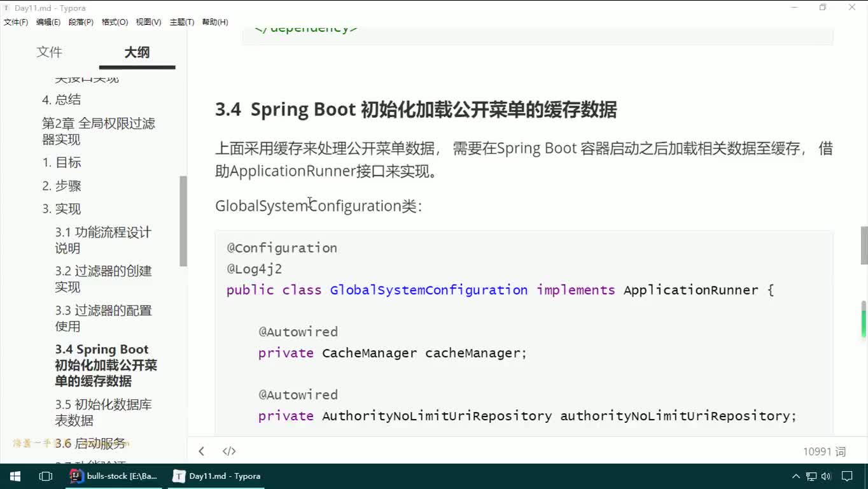
Task: Open the 编辑(E) menu
Action: [48, 22]
